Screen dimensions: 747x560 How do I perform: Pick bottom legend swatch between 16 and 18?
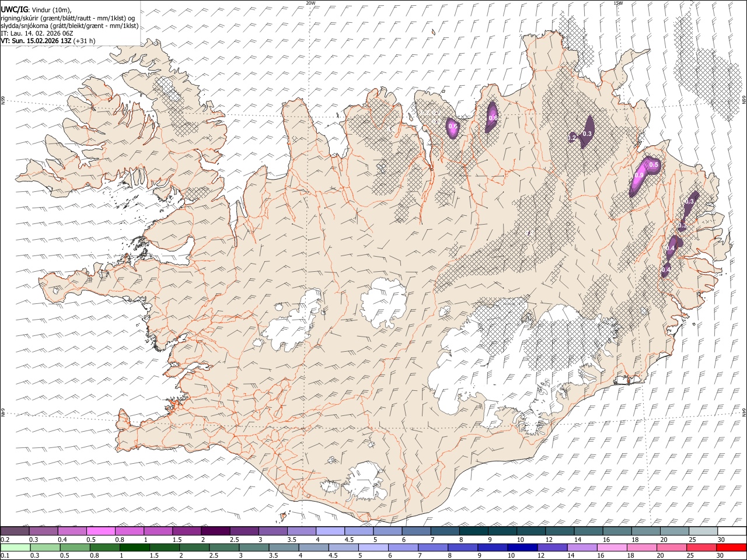(x=613, y=547)
